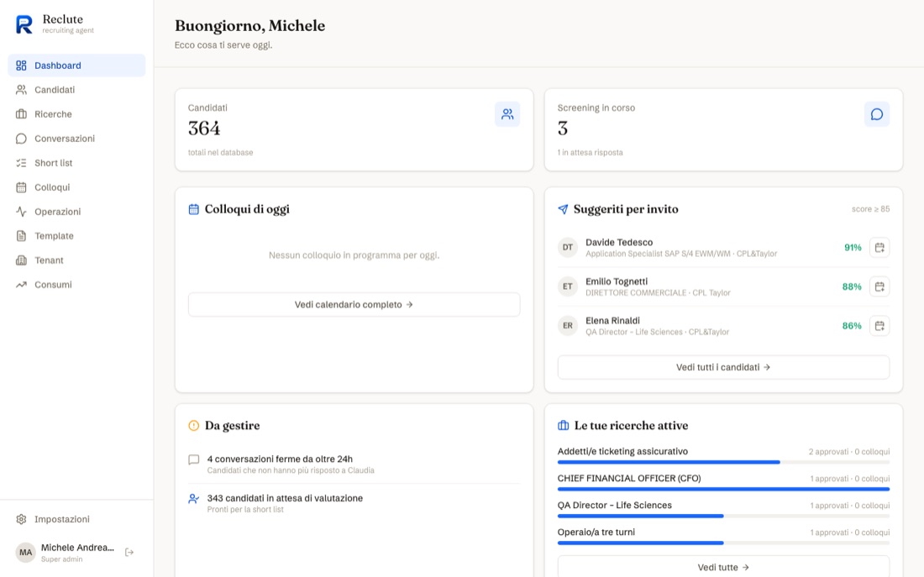Viewport: 924px width, 577px height.
Task: Click the Tenant building icon
Action: click(21, 260)
